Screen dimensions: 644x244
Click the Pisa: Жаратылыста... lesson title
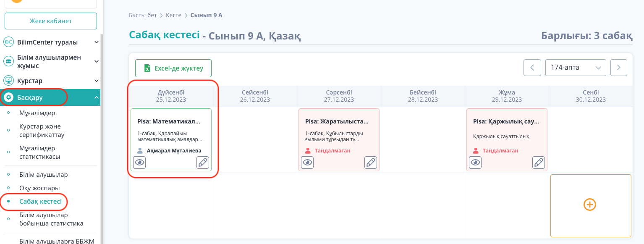(337, 121)
